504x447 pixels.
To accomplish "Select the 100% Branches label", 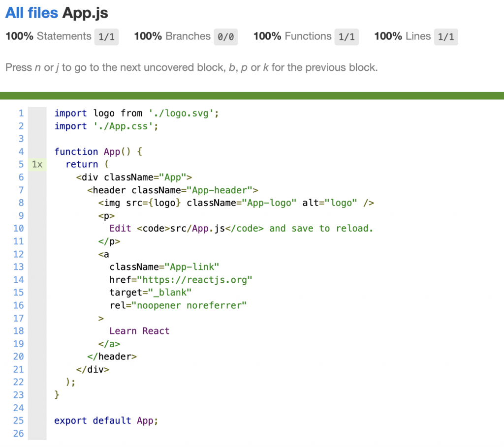I will click(172, 36).
